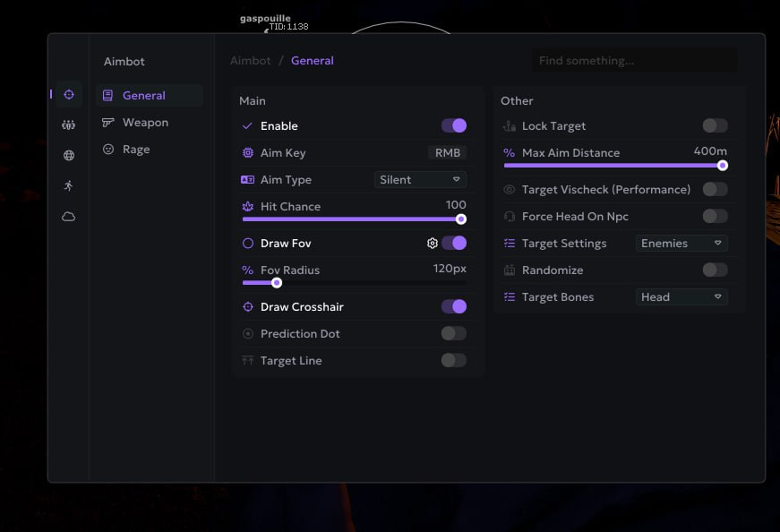Click the Fov Radius slider handle

point(277,283)
